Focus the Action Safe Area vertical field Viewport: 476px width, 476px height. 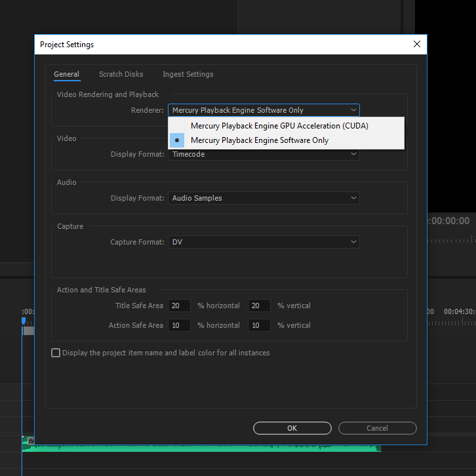(x=259, y=325)
